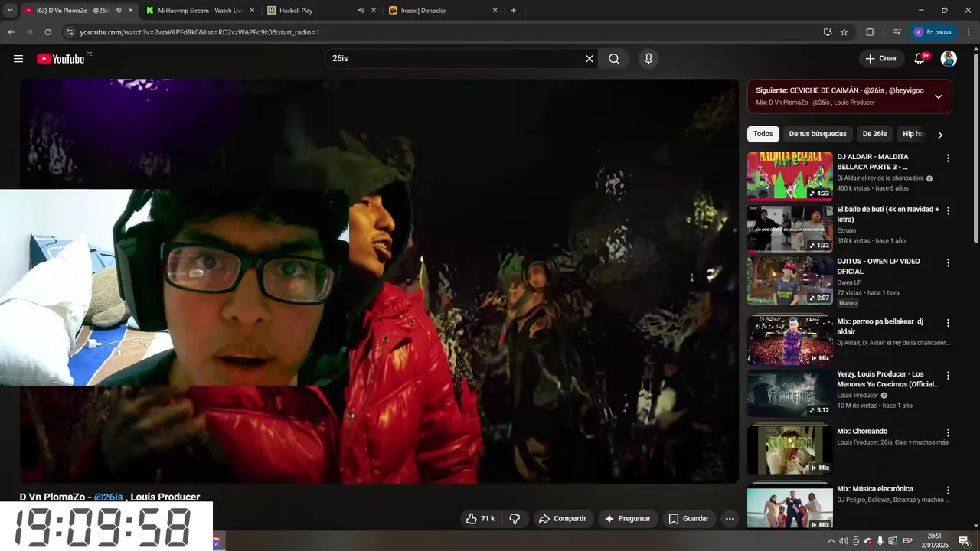Viewport: 980px width, 551px height.
Task: Click the Compartir share button
Action: tap(562, 519)
